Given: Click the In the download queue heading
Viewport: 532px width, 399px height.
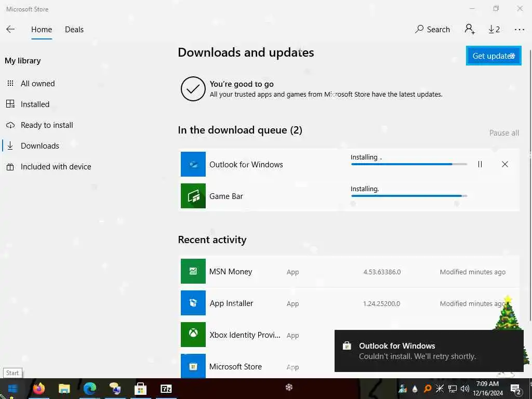Looking at the screenshot, I should tap(240, 130).
